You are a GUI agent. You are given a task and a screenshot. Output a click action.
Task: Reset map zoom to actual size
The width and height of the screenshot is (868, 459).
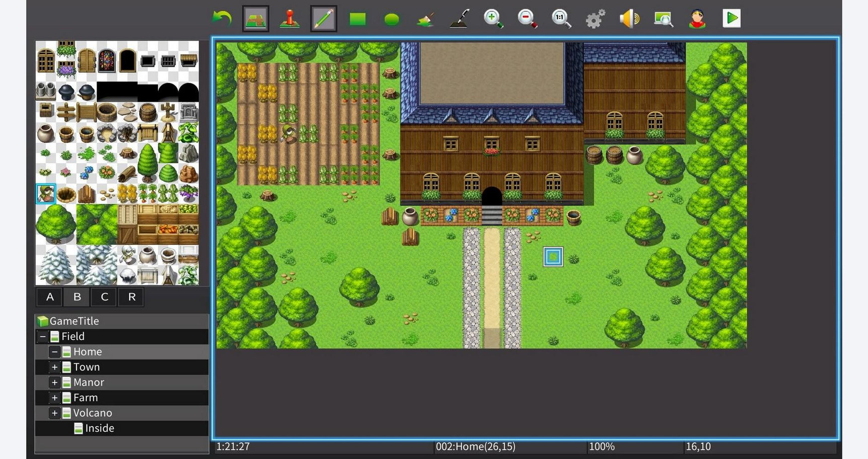[x=562, y=18]
